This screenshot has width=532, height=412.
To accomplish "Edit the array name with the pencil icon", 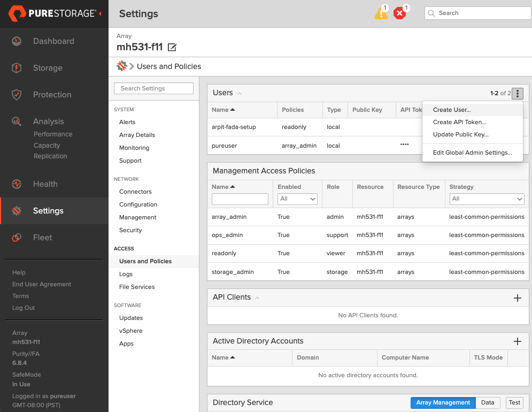I will click(172, 47).
